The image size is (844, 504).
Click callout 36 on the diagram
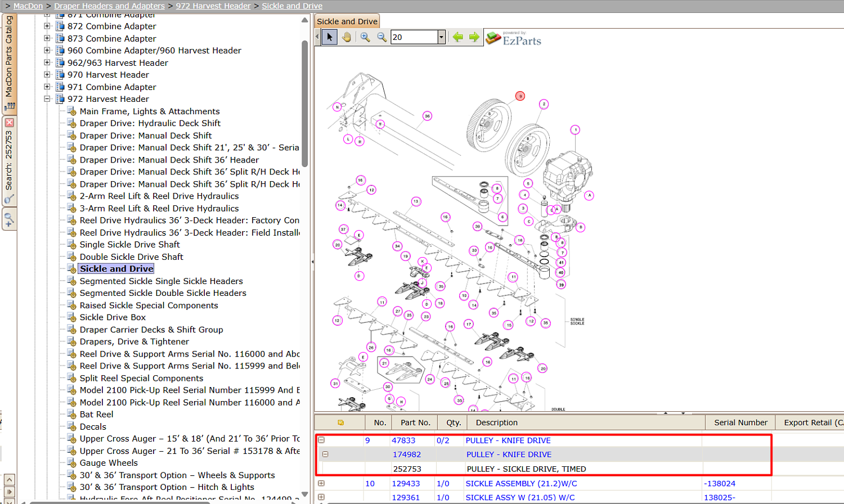[428, 116]
